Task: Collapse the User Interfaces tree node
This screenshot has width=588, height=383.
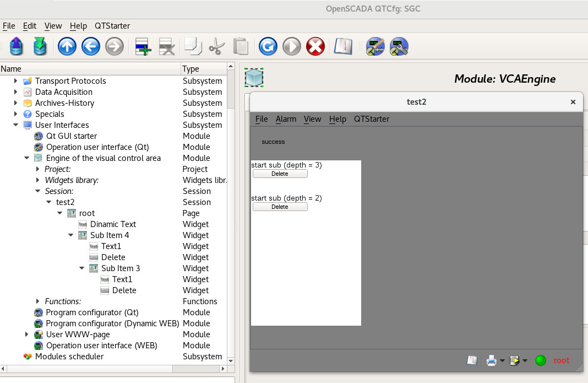Action: click(16, 125)
